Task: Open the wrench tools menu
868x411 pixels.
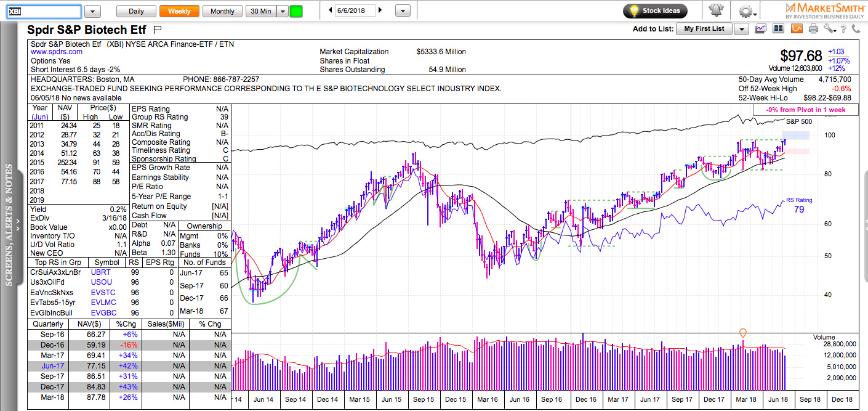Action: click(x=830, y=28)
